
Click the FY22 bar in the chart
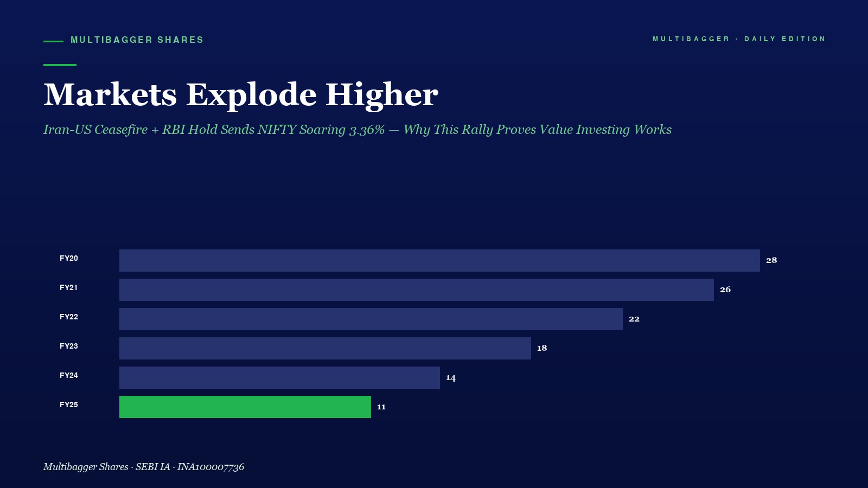pos(371,319)
